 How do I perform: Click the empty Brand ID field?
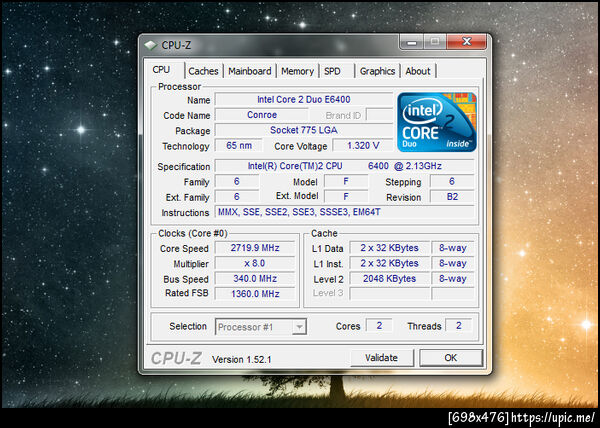pyautogui.click(x=380, y=115)
